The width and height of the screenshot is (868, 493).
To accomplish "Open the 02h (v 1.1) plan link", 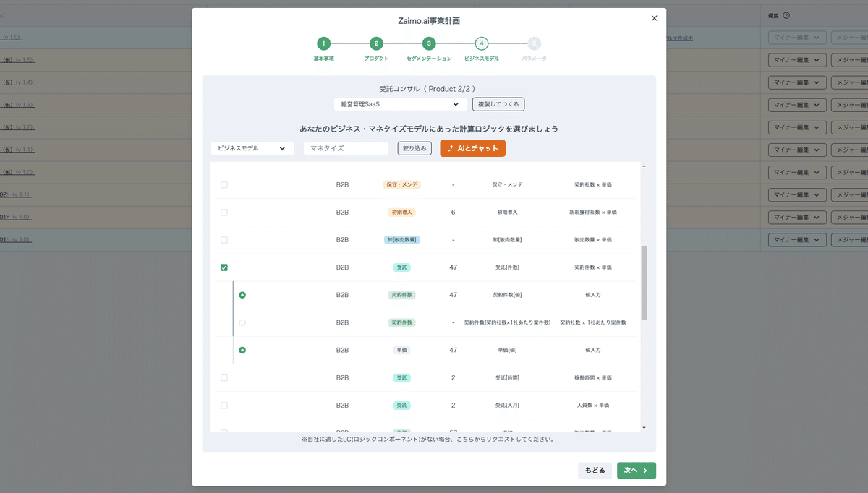I will pos(14,194).
